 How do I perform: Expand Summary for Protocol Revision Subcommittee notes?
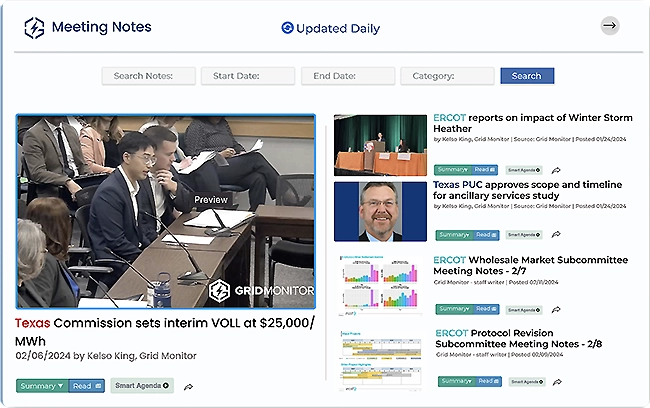457,381
